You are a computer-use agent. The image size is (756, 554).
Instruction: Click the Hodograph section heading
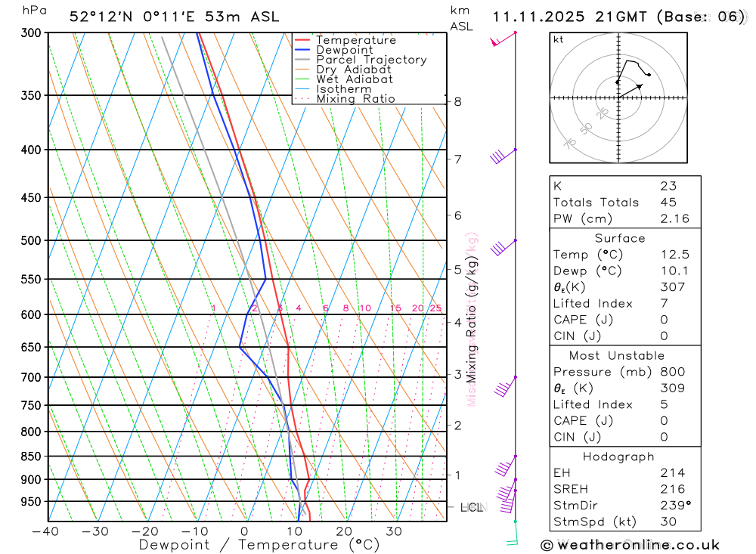point(618,457)
